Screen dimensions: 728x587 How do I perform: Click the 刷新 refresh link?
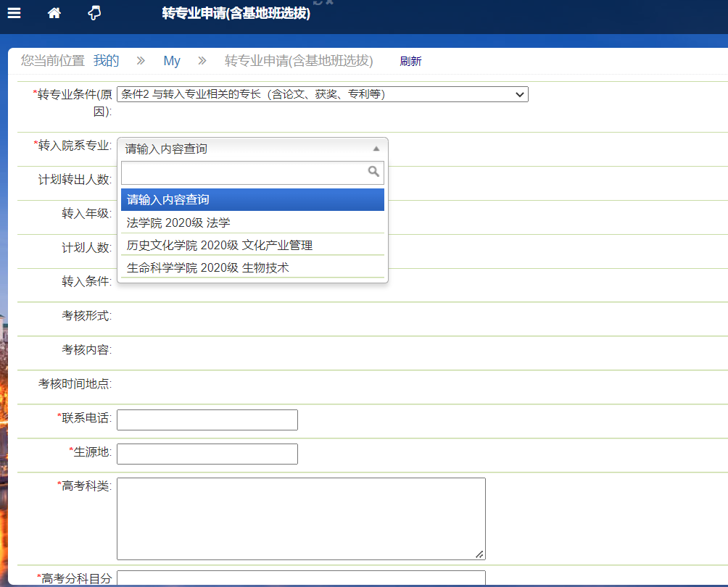(x=410, y=62)
